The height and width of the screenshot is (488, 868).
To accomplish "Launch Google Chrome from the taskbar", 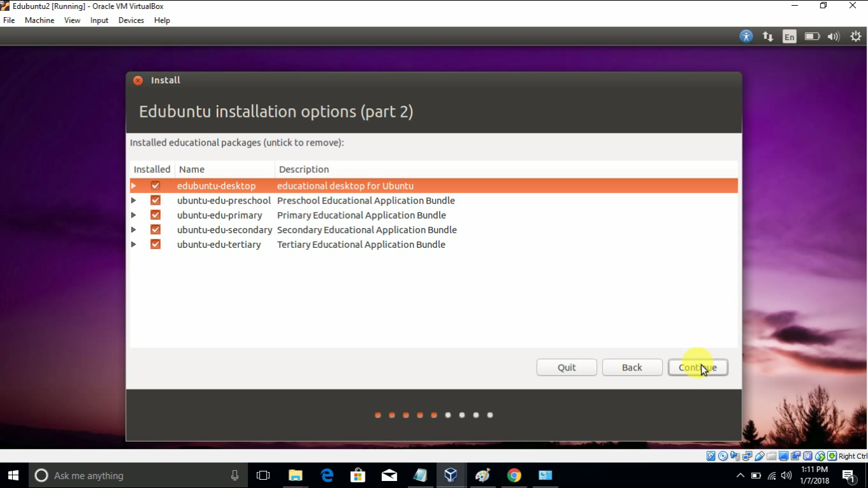I will point(514,475).
